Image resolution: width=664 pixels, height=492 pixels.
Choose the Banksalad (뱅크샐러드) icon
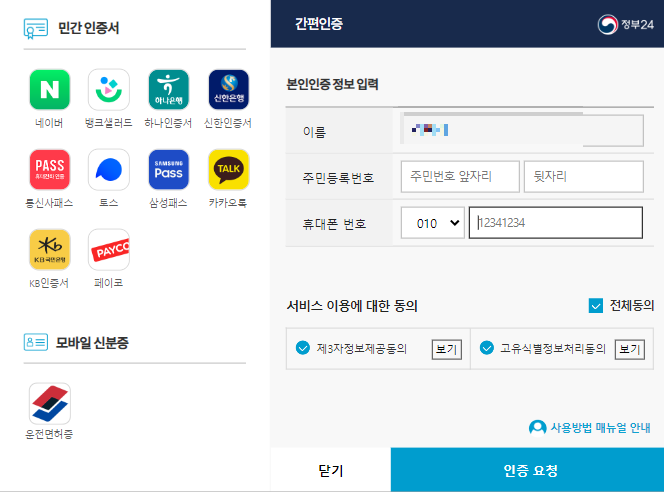109,90
